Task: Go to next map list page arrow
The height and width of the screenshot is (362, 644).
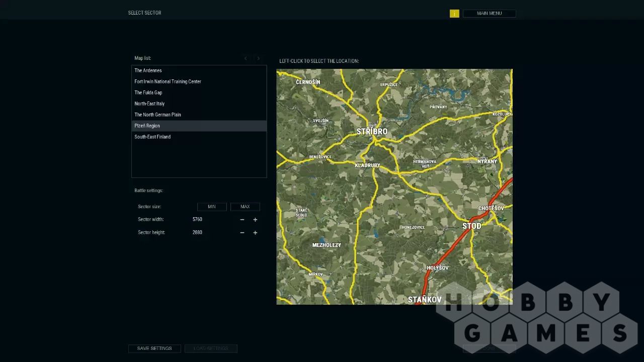Action: (x=259, y=58)
